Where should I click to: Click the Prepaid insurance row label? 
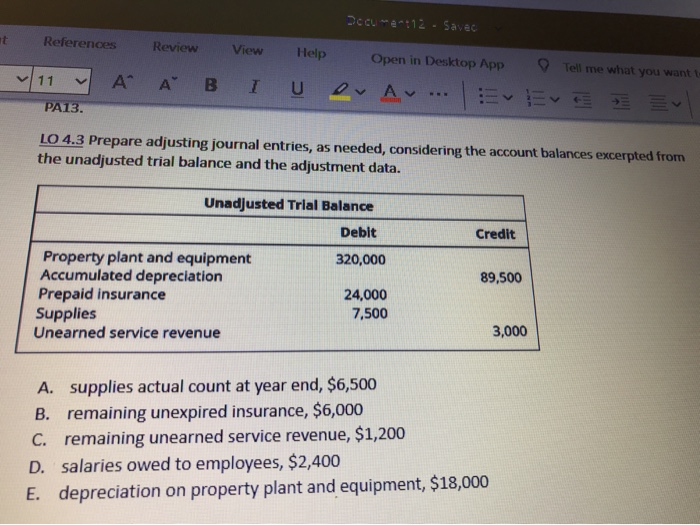[x=102, y=294]
